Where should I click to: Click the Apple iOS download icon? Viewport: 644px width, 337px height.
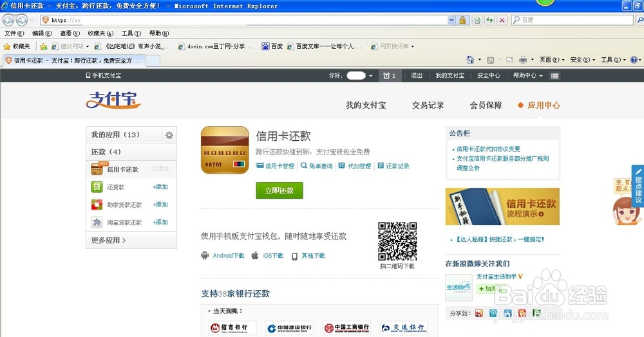[x=255, y=255]
